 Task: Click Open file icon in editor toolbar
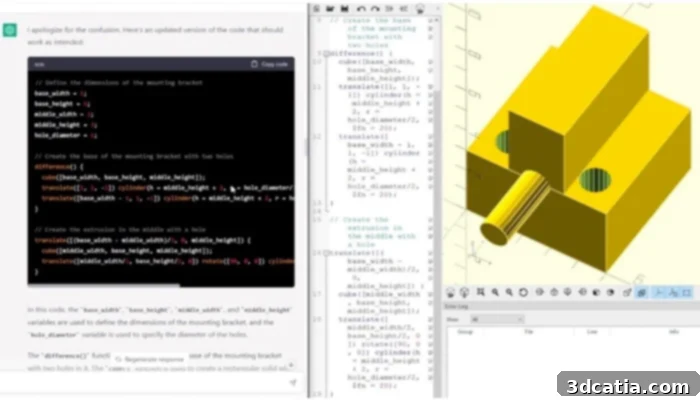coord(330,8)
